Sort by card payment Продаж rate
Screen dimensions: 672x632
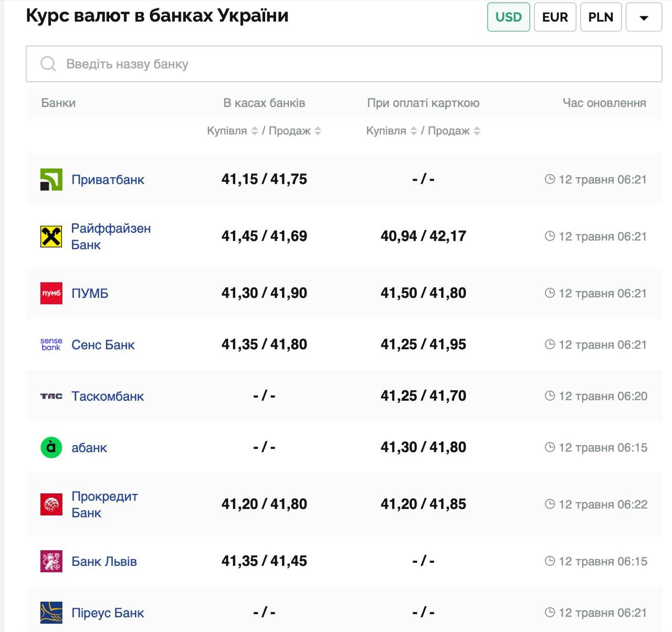(x=477, y=131)
